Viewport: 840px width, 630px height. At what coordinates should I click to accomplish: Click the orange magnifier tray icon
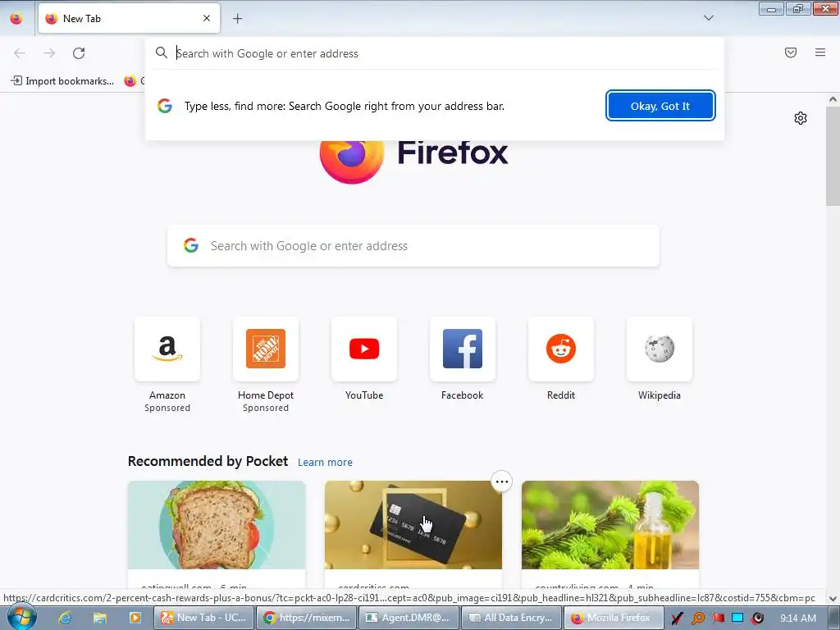pyautogui.click(x=698, y=619)
